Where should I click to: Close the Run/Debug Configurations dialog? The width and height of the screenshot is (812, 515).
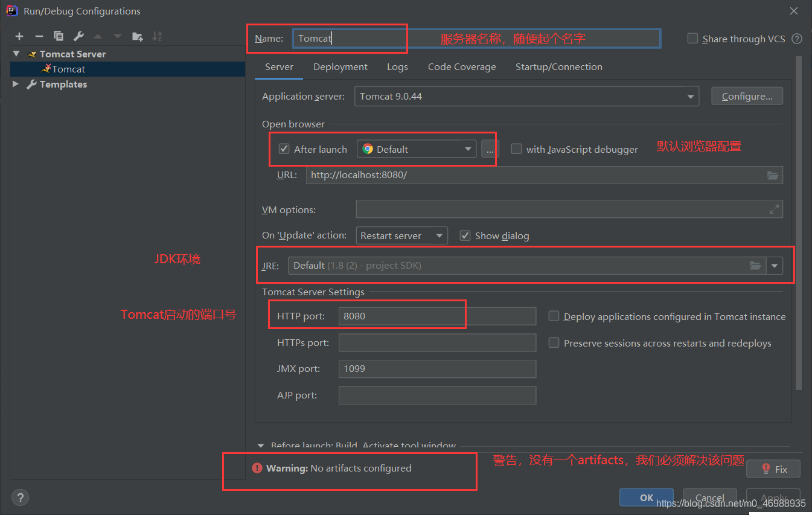(x=794, y=11)
